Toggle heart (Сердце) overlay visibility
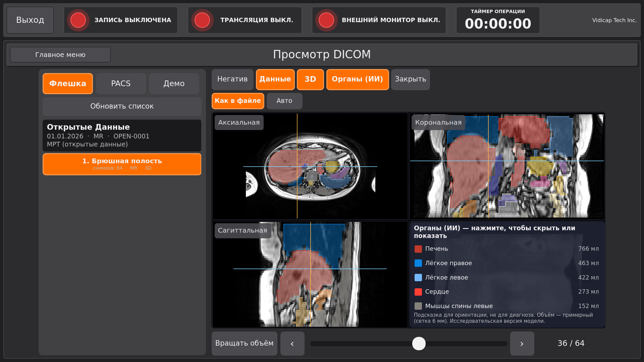Image resolution: width=644 pixels, height=362 pixels. pyautogui.click(x=506, y=292)
